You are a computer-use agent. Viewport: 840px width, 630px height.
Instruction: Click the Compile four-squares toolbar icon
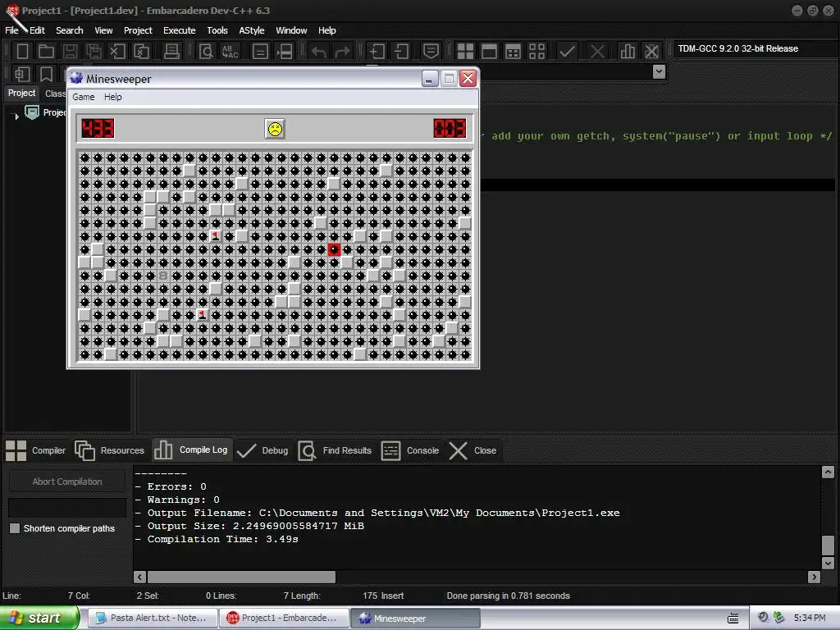click(x=465, y=52)
